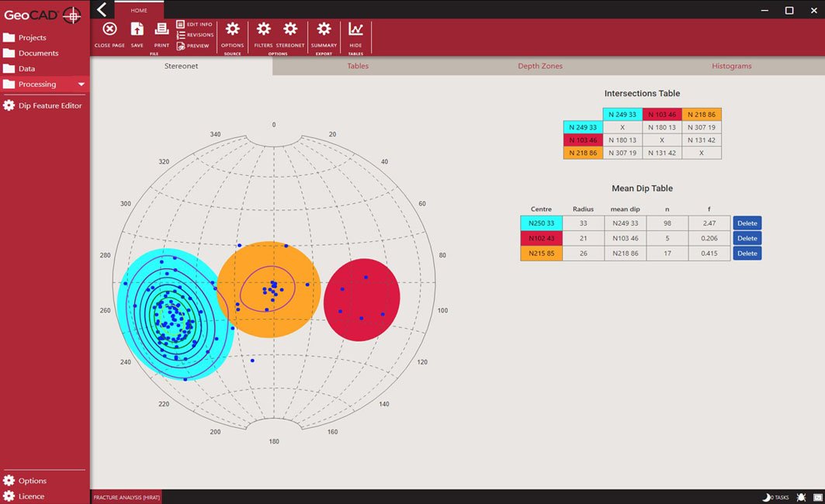Click radius value 33 in Mean Dip Table

click(x=583, y=223)
